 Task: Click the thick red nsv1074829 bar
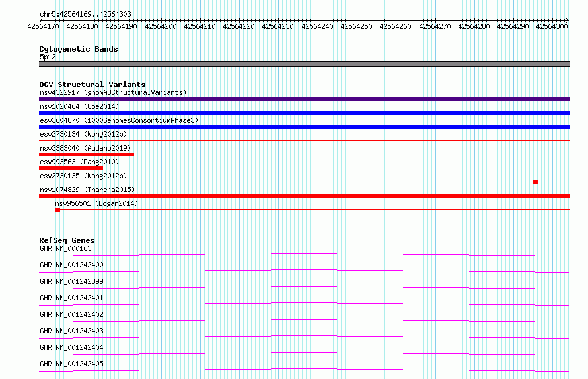point(304,196)
